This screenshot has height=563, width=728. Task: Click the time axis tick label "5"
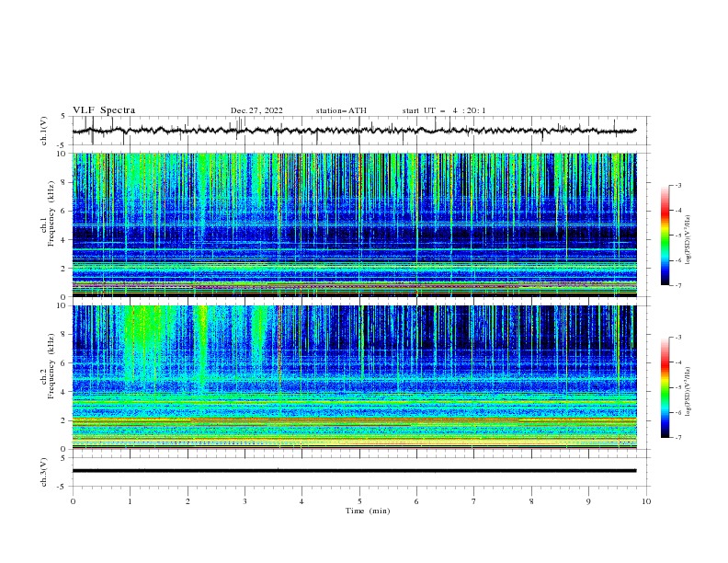tap(359, 501)
